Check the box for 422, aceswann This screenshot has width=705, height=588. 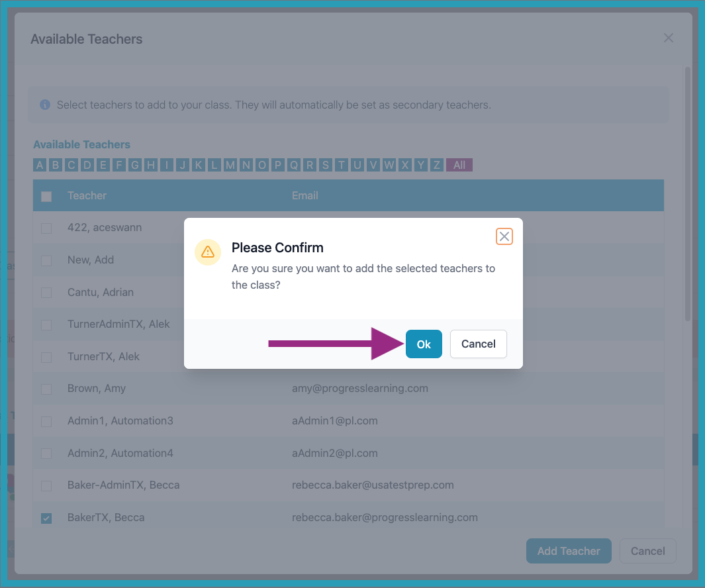pos(46,228)
